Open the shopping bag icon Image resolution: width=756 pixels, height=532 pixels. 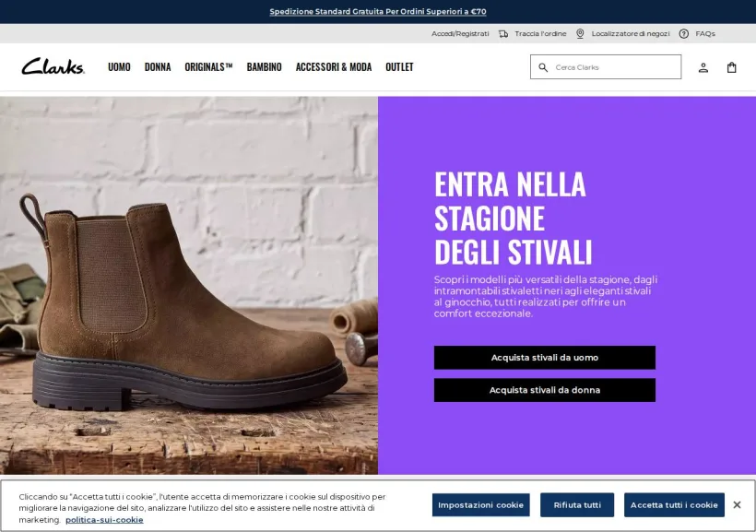(x=731, y=67)
